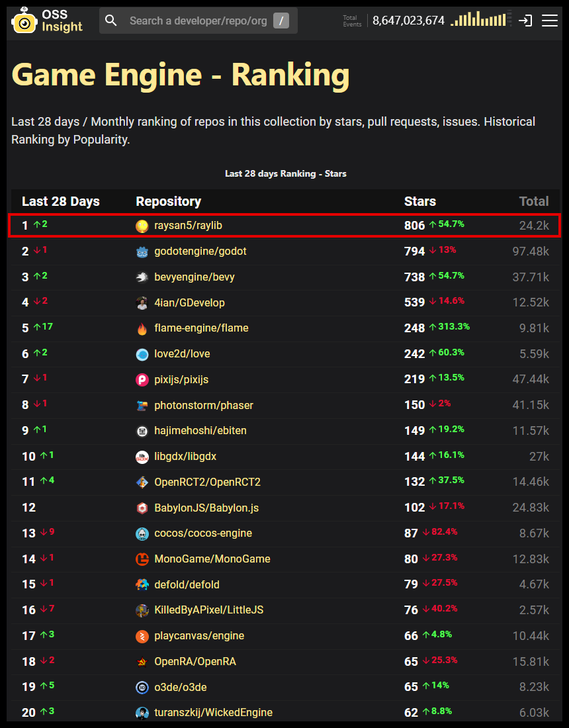Viewport: 569px width, 728px height.
Task: Click the OSS Insight logo
Action: click(x=47, y=21)
